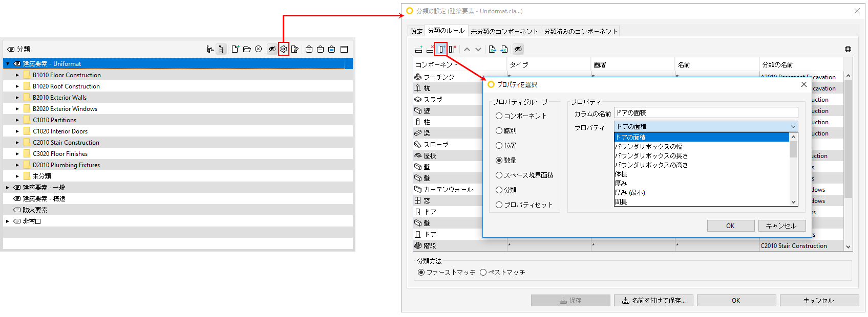Click the globe icon in the rules dialog
This screenshot has width=868, height=317.
click(x=848, y=49)
